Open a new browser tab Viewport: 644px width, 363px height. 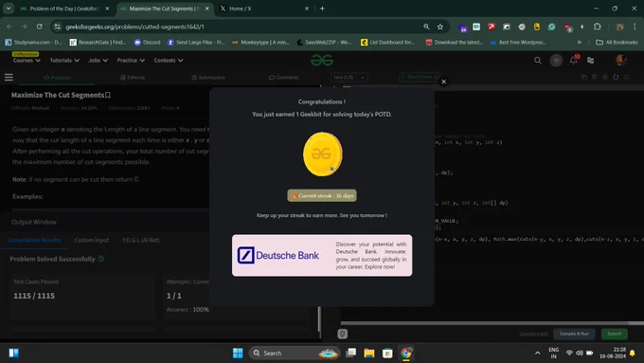pos(322,9)
